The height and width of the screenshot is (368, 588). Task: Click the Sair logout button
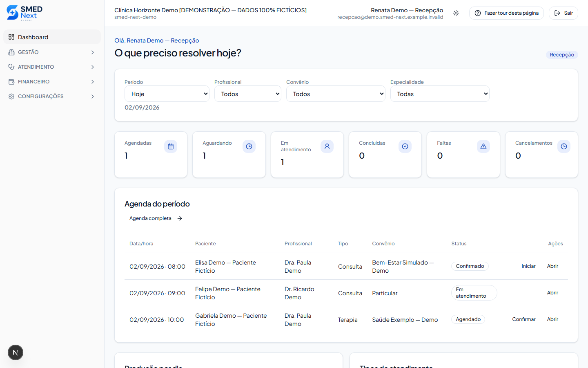[563, 13]
